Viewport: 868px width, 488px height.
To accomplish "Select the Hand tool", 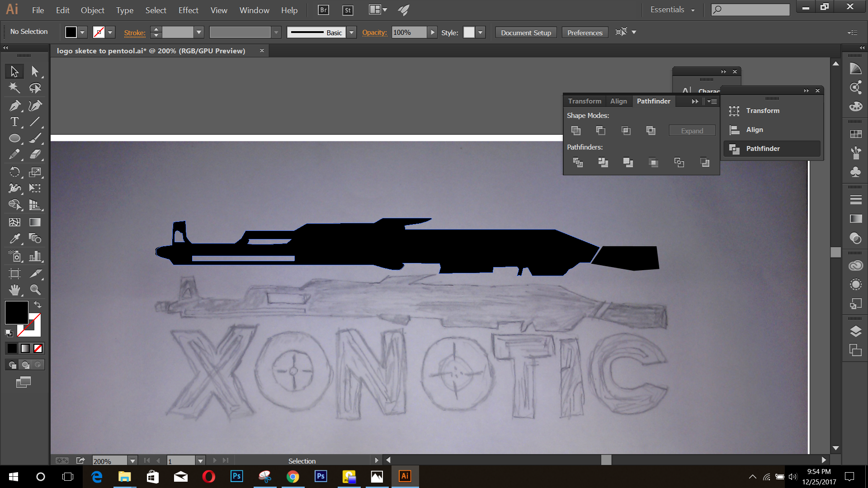I will [14, 289].
